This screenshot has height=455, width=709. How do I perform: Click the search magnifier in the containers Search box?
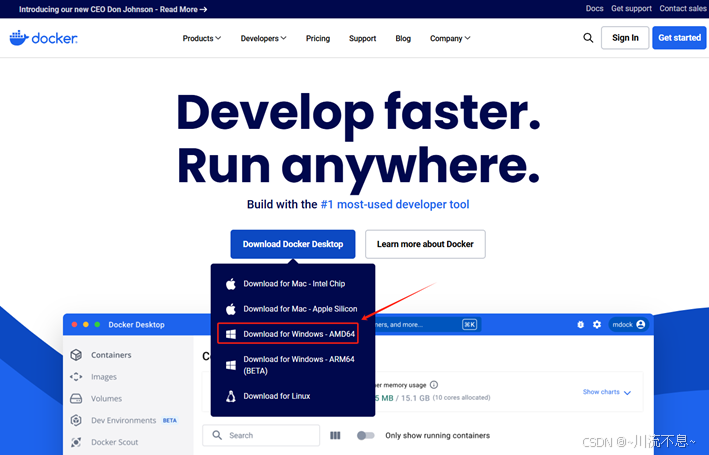(217, 435)
